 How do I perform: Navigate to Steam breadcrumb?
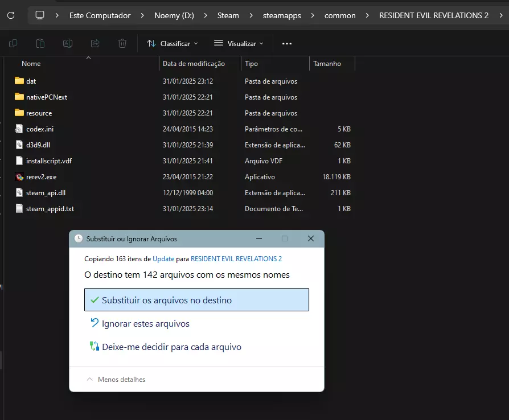228,15
